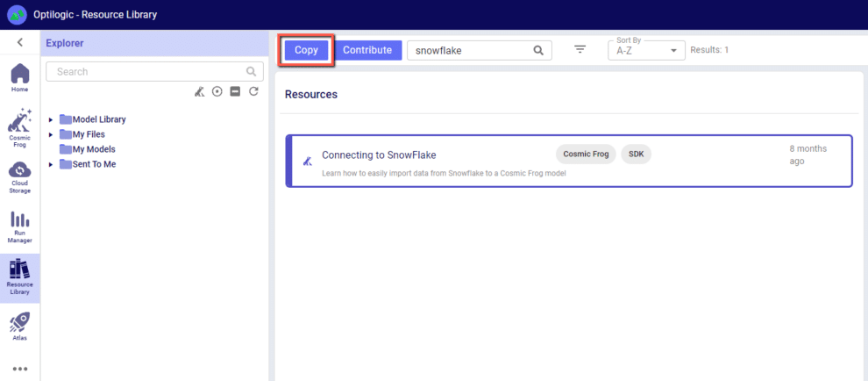Collapse the sidebar with the back chevron
868x381 pixels.
point(20,42)
